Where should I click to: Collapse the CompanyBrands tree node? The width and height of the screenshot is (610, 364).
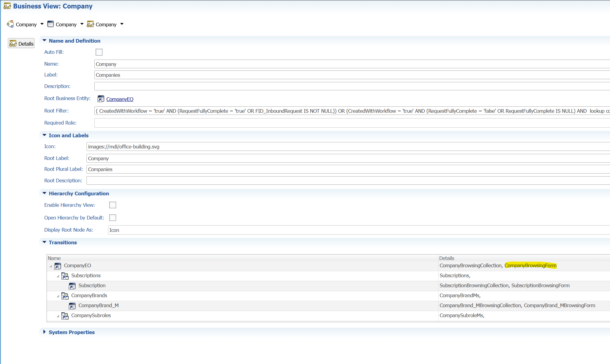click(x=58, y=296)
